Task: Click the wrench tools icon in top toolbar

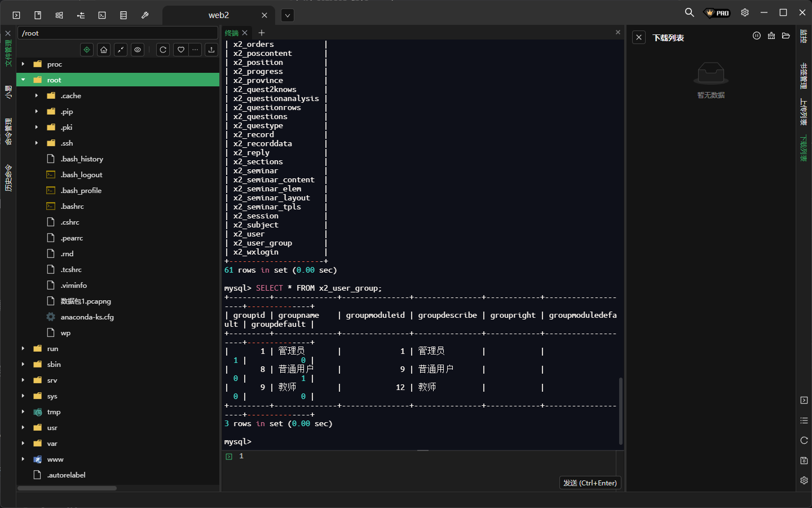Action: pyautogui.click(x=145, y=15)
